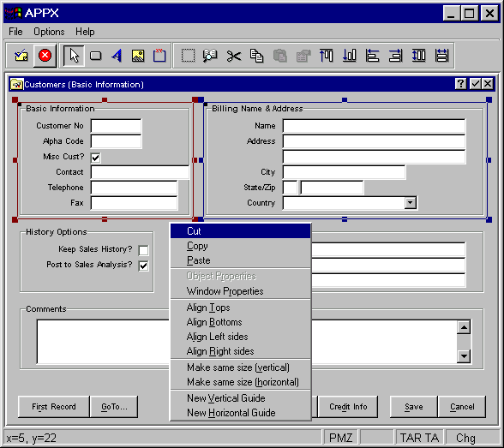Choose Copy from the context menu
This screenshot has height=448, width=504.
tap(240, 246)
